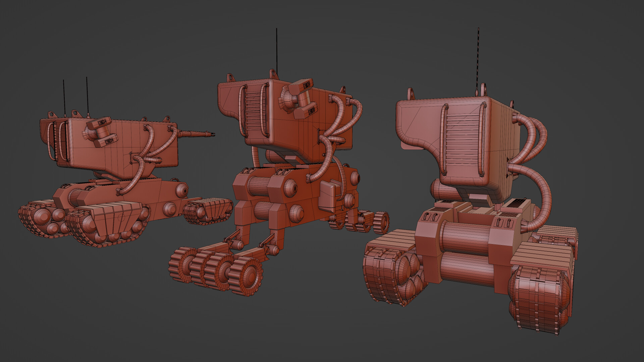Select the turret body of the left tank
This screenshot has width=644, height=362.
[x=114, y=154]
